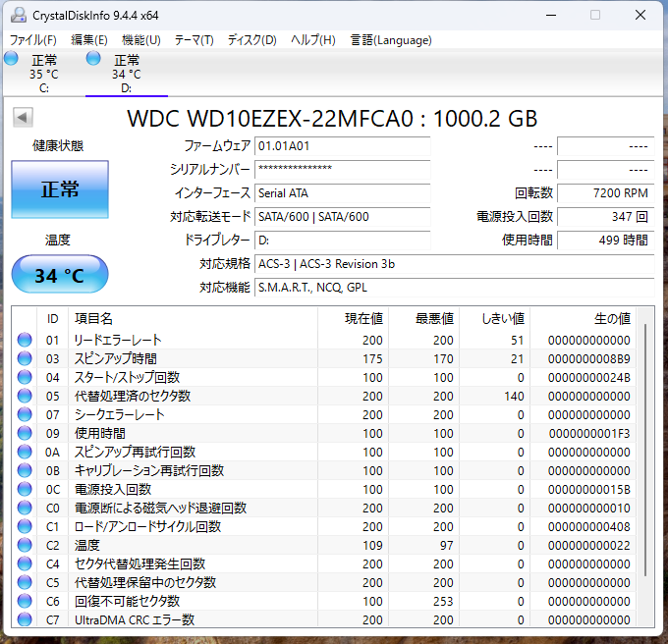Click status orb of row 0C 電源投入回数

pos(25,490)
